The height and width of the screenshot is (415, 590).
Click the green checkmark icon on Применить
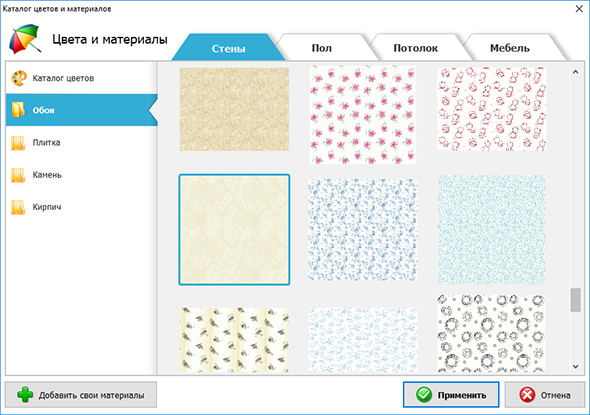point(424,395)
